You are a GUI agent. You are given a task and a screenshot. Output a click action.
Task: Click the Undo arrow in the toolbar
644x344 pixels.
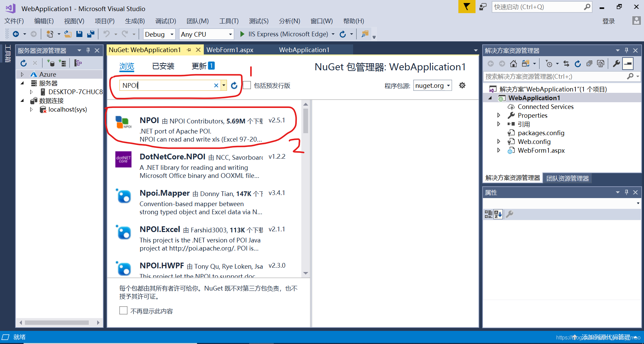(x=107, y=34)
